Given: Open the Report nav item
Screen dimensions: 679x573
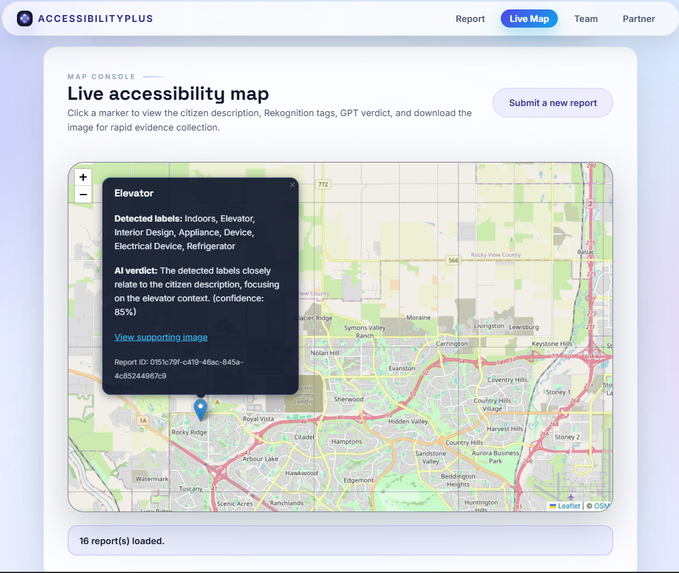Looking at the screenshot, I should 470,19.
